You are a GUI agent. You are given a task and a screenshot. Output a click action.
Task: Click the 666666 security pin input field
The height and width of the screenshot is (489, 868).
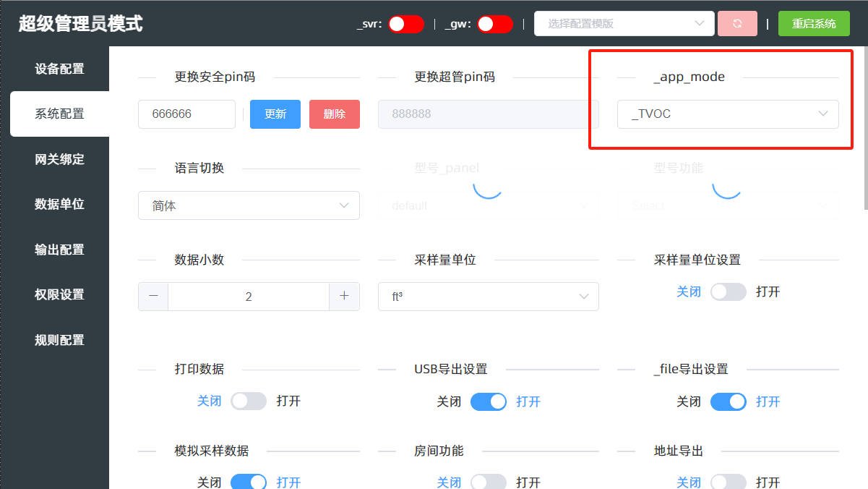pos(186,114)
